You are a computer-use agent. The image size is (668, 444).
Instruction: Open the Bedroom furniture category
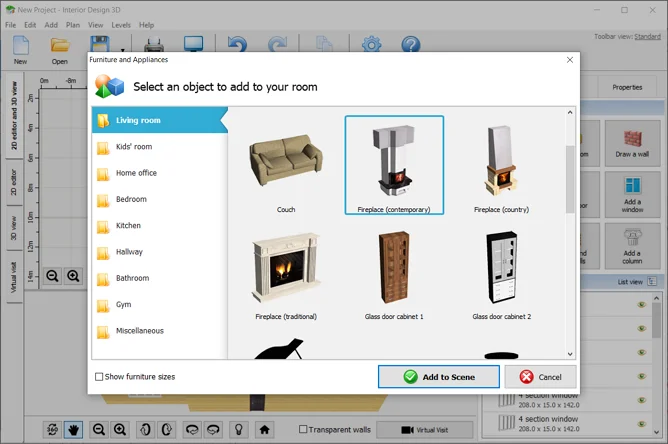[x=159, y=199]
